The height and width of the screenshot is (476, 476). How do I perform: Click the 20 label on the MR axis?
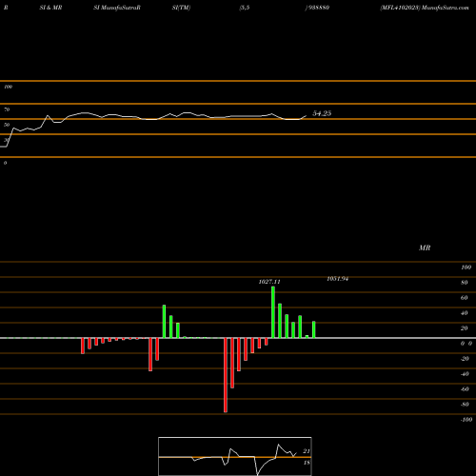click(x=465, y=328)
